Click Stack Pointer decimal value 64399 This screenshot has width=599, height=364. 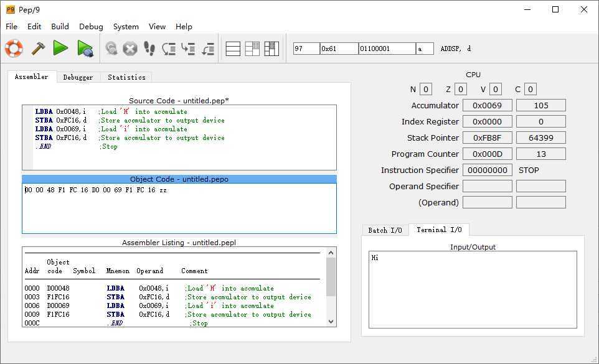click(541, 138)
